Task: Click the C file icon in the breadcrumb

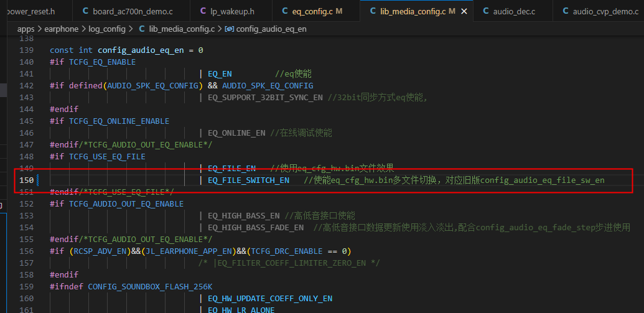Action: coord(142,29)
